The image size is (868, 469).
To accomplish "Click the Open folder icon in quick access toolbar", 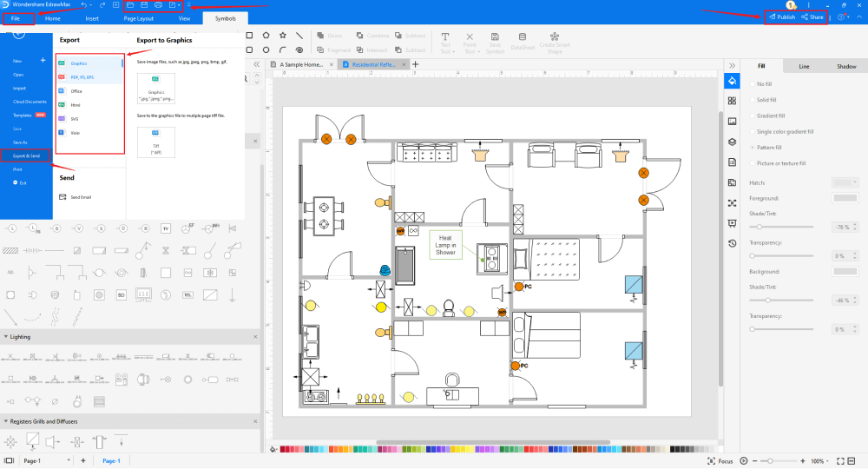I will tap(130, 4).
